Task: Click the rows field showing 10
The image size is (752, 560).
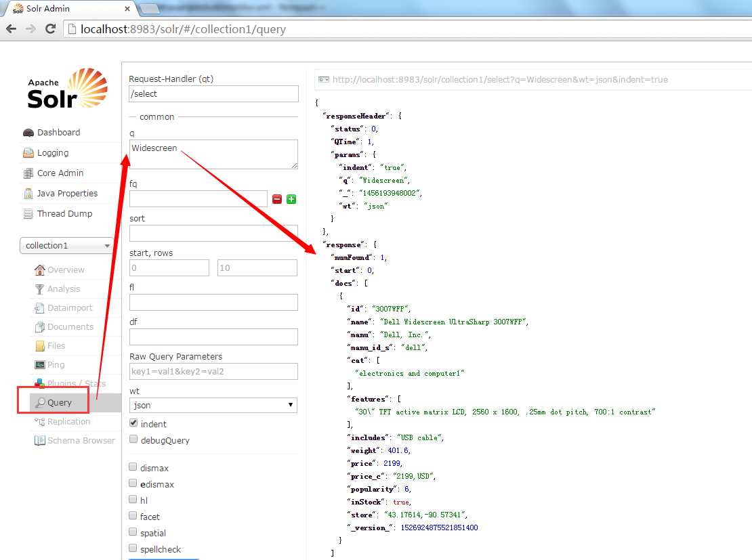Action: pyautogui.click(x=257, y=268)
